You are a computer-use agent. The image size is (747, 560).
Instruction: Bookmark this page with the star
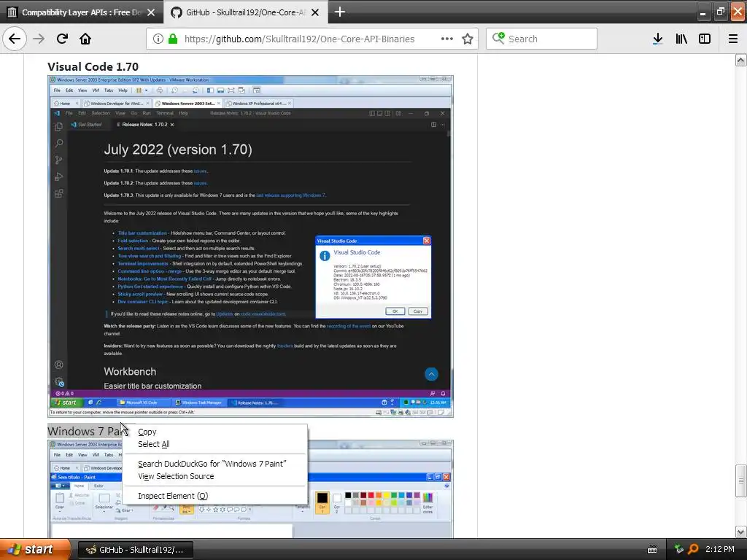click(468, 39)
